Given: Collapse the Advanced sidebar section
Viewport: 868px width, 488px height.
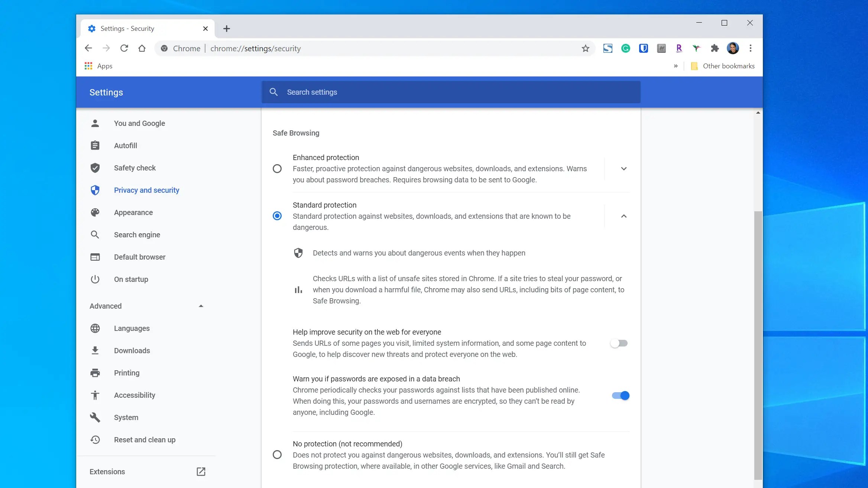Looking at the screenshot, I should (x=201, y=306).
